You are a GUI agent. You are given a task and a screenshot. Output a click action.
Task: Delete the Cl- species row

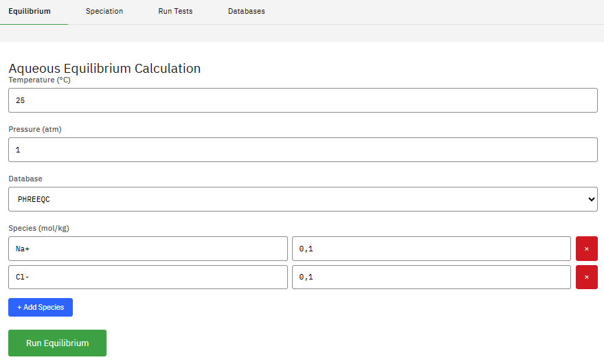pos(586,277)
